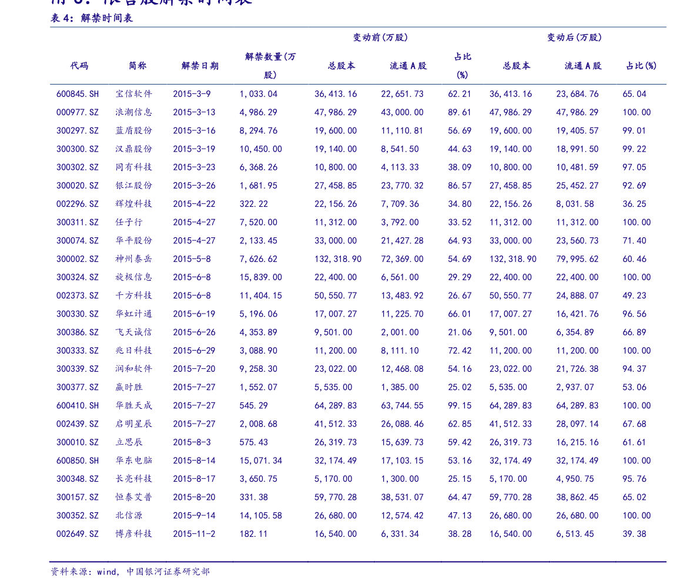Click the 132,318.90 value under 变动前
The height and width of the screenshot is (588, 700).
(x=338, y=259)
